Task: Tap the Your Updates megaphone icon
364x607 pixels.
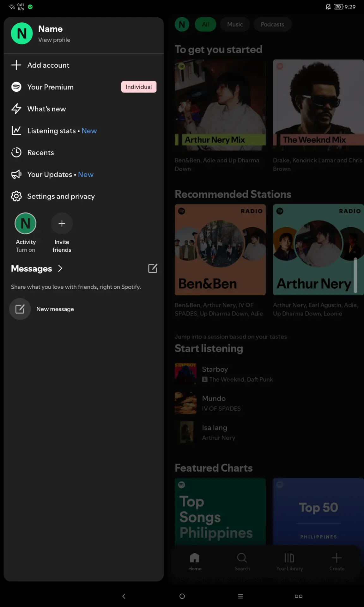Action: [16, 175]
